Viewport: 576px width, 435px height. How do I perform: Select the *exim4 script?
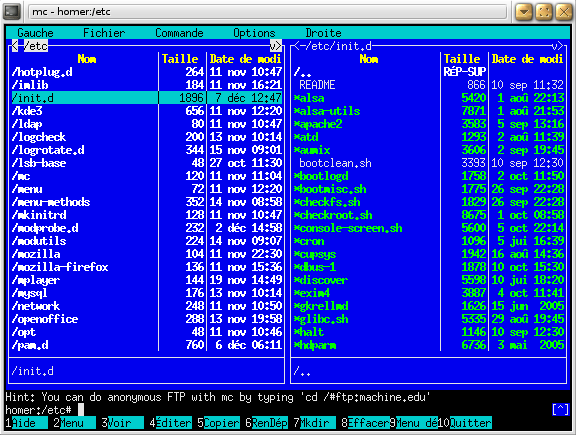click(429, 293)
